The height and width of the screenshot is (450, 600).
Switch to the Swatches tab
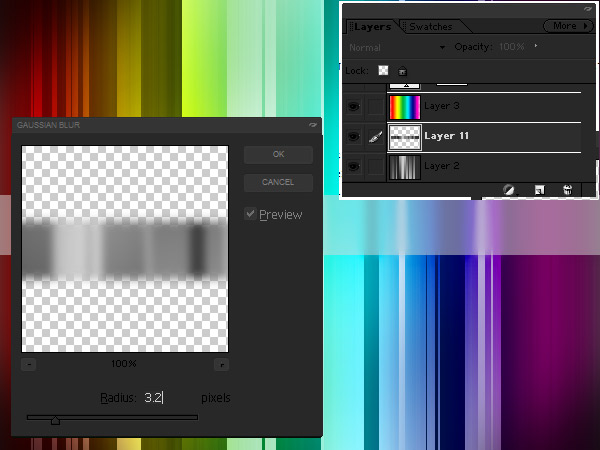[x=430, y=27]
